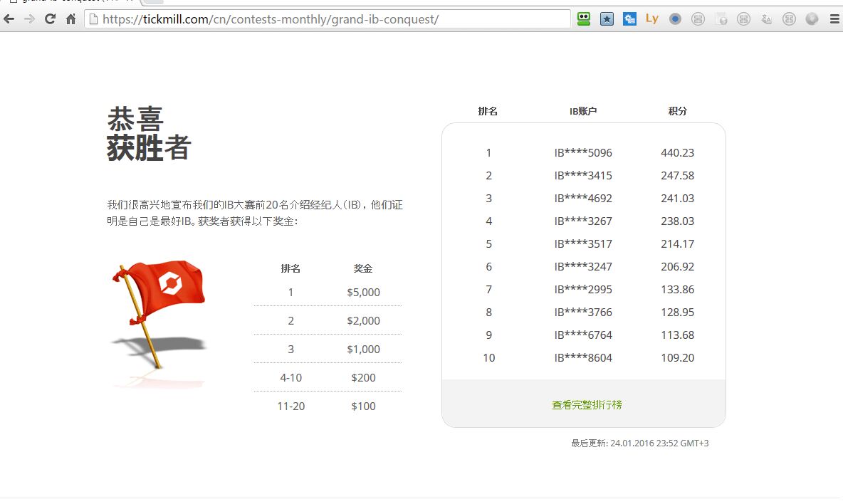Click the score 109.20
The image size is (843, 504).
(x=677, y=358)
